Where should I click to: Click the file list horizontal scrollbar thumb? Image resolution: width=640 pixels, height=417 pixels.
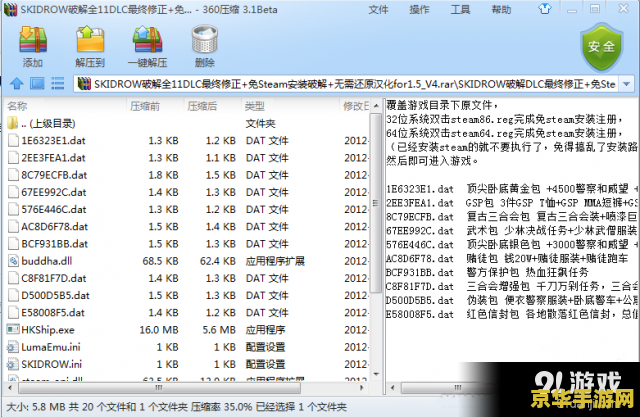point(159,388)
